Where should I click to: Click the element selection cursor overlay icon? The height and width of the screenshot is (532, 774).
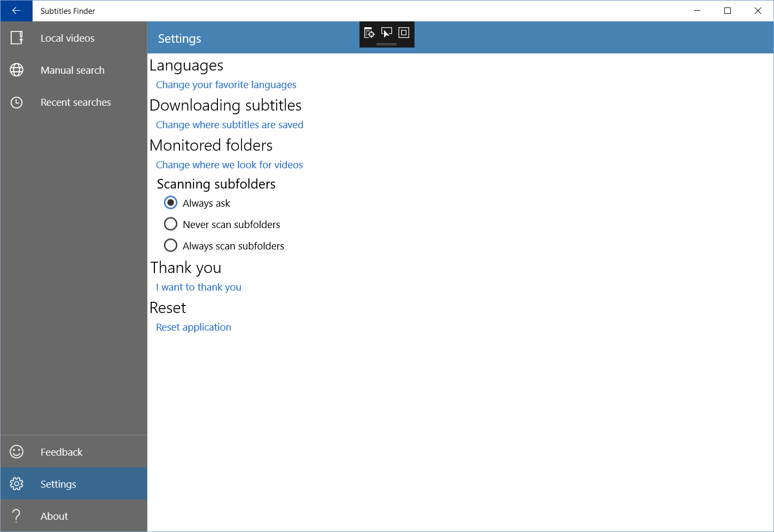pyautogui.click(x=387, y=33)
